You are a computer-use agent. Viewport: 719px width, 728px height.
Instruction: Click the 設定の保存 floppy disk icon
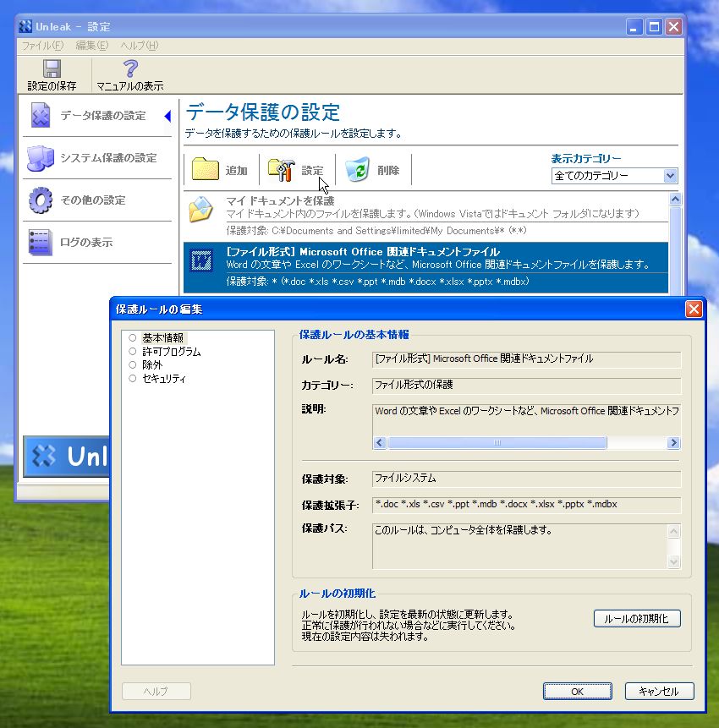52,68
